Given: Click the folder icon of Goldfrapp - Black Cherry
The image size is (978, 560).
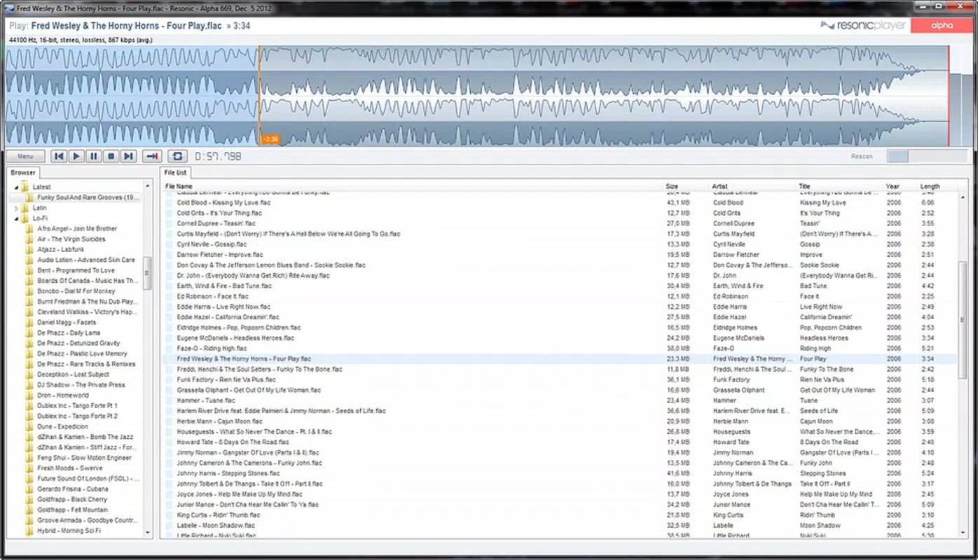Looking at the screenshot, I should [29, 500].
